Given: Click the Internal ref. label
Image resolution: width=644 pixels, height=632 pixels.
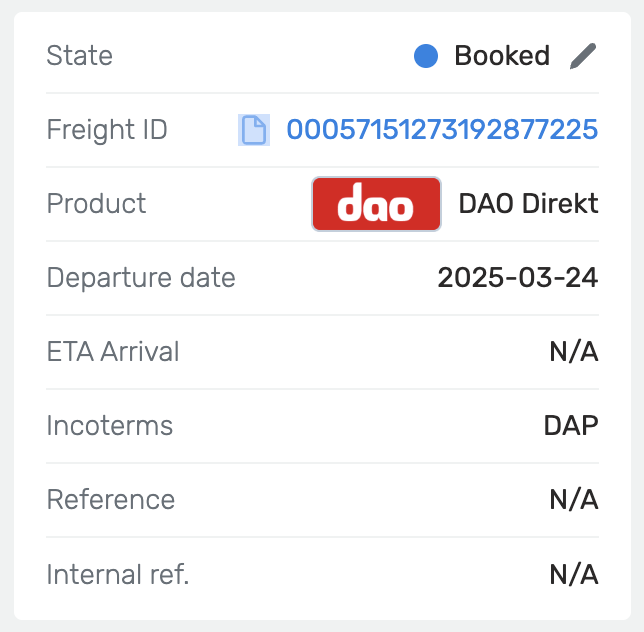Looking at the screenshot, I should click(118, 574).
